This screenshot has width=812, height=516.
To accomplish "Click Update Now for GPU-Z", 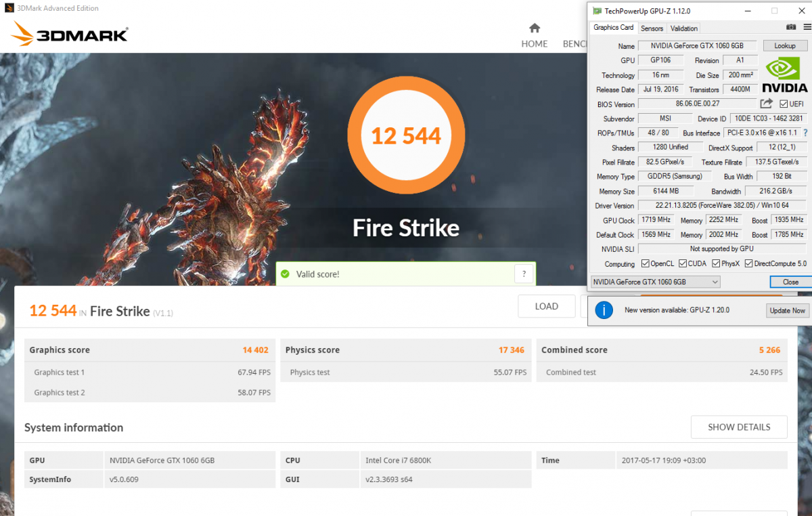I will tap(788, 310).
